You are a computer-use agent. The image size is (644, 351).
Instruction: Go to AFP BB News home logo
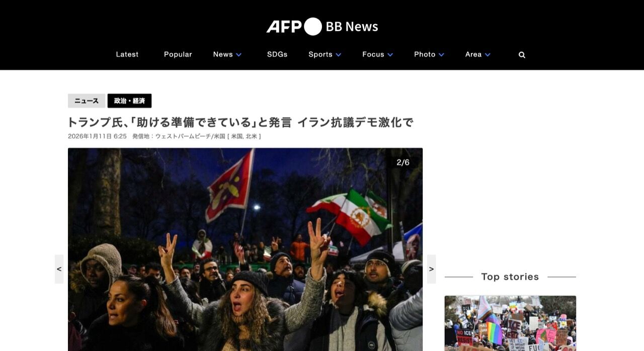(x=322, y=27)
